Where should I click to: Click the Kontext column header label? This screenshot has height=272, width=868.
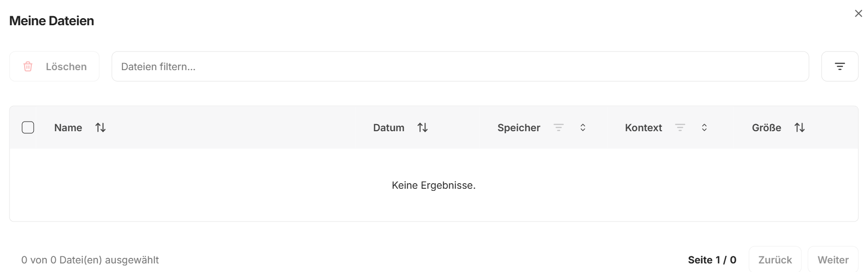[643, 128]
